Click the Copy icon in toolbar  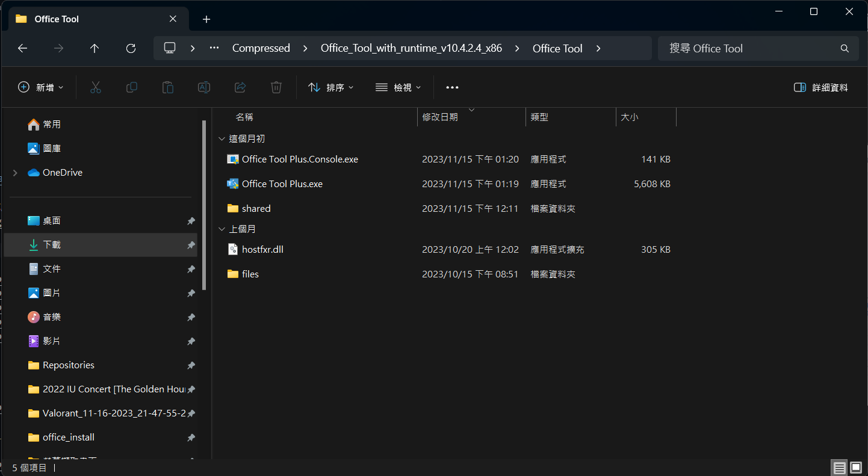(131, 87)
